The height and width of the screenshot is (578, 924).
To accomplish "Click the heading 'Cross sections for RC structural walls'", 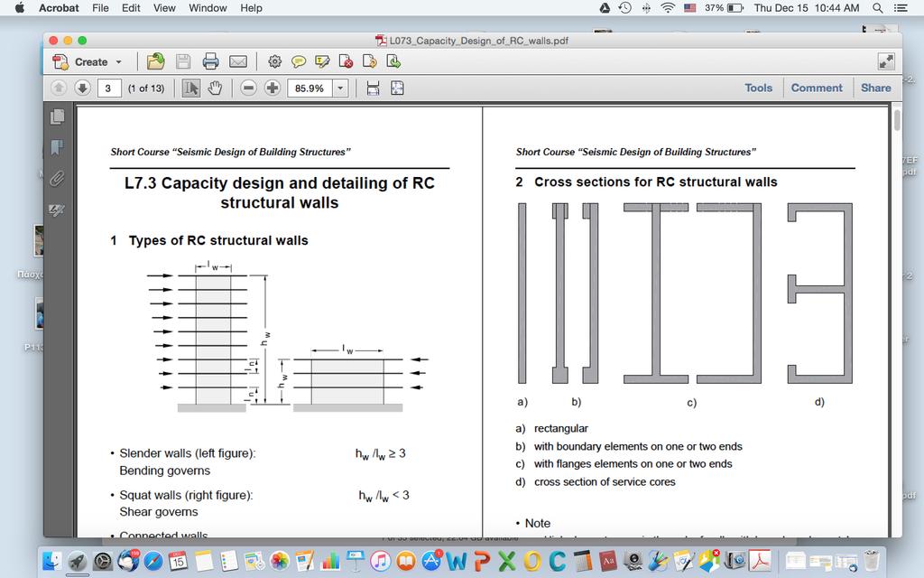I will [655, 182].
